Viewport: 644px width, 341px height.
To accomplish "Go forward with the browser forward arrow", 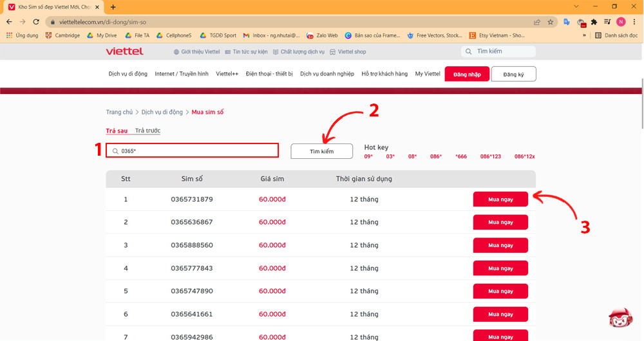I will [23, 22].
